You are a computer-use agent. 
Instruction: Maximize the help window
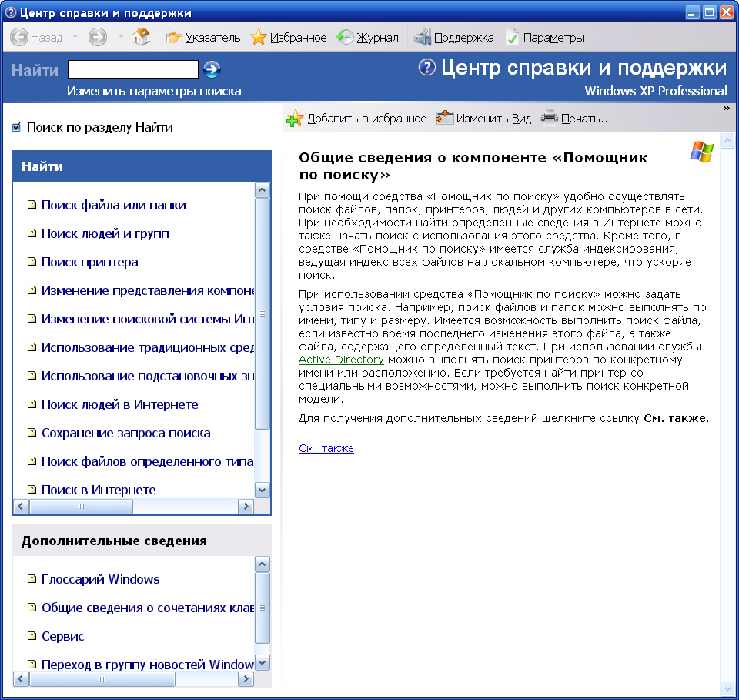point(709,13)
